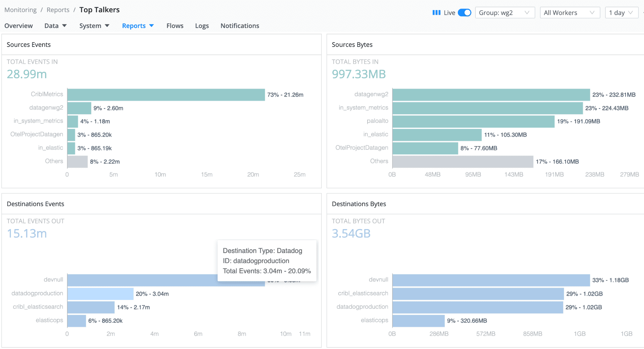Open the All Workers dropdown
This screenshot has width=644, height=349.
tap(569, 13)
